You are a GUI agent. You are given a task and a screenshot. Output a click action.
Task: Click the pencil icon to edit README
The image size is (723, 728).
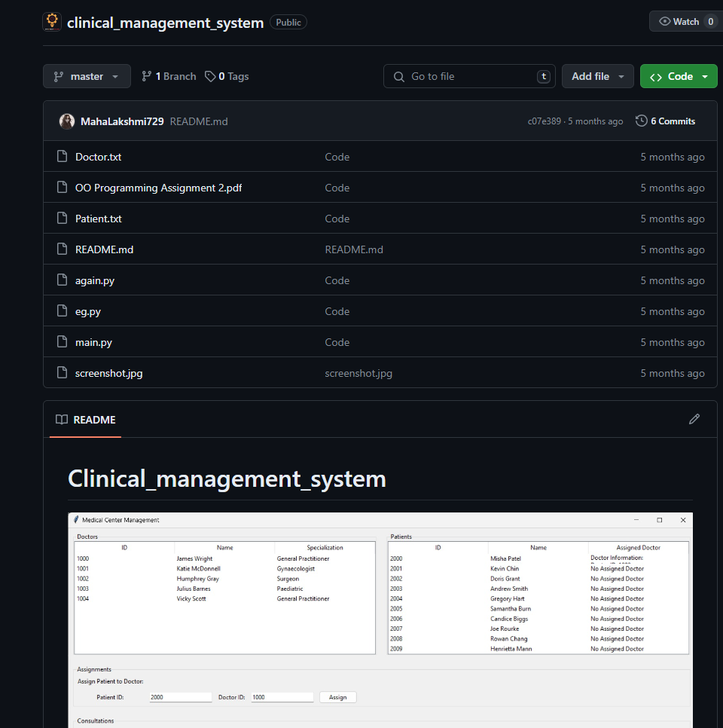[x=694, y=419]
